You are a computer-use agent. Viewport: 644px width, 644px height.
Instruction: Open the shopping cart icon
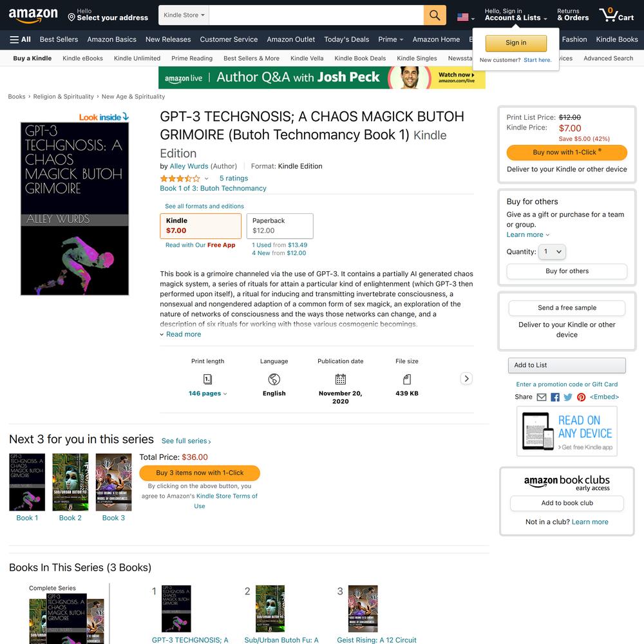click(616, 15)
